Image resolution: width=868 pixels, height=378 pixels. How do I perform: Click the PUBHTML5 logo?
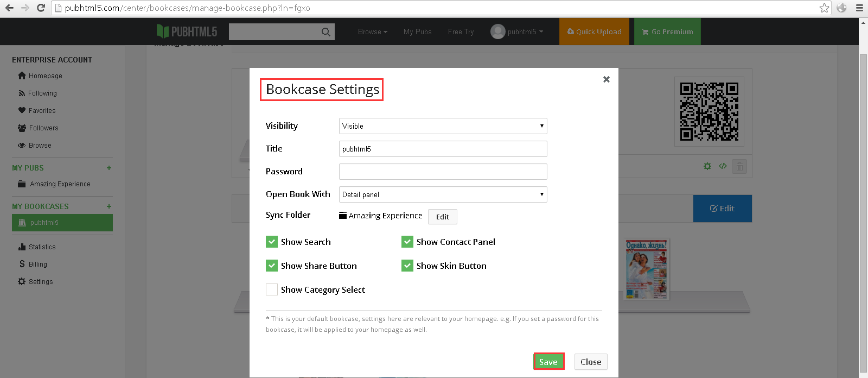(187, 31)
